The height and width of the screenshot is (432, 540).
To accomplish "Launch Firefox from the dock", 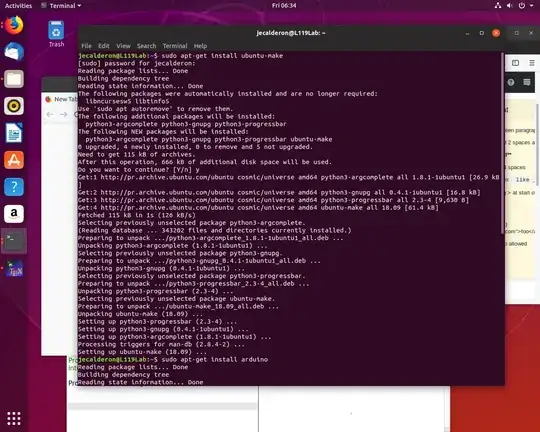I will coord(14,25).
